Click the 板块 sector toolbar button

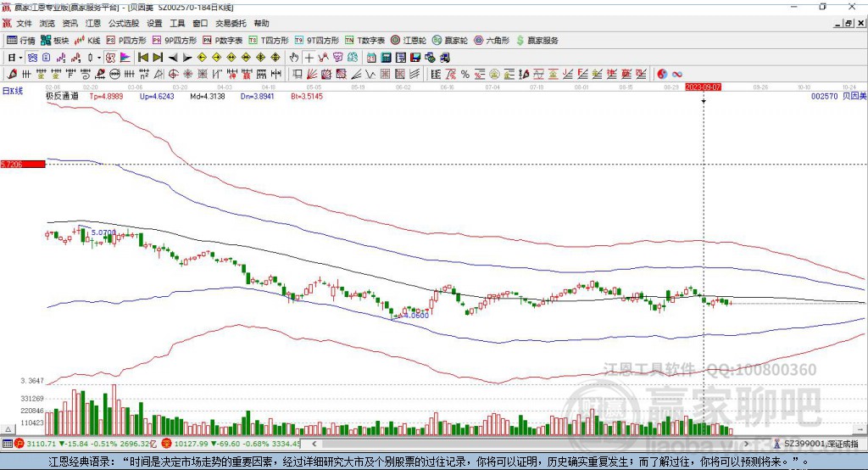coord(56,40)
